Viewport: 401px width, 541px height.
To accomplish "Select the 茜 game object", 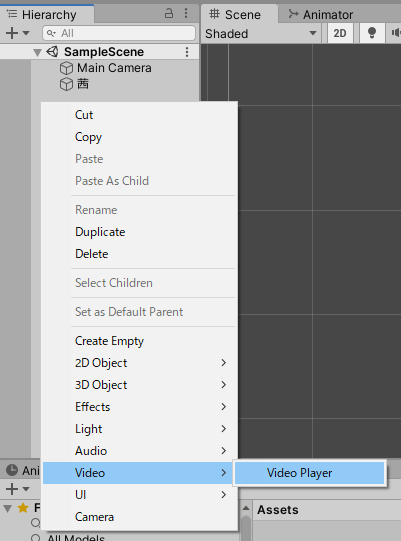I will 82,84.
